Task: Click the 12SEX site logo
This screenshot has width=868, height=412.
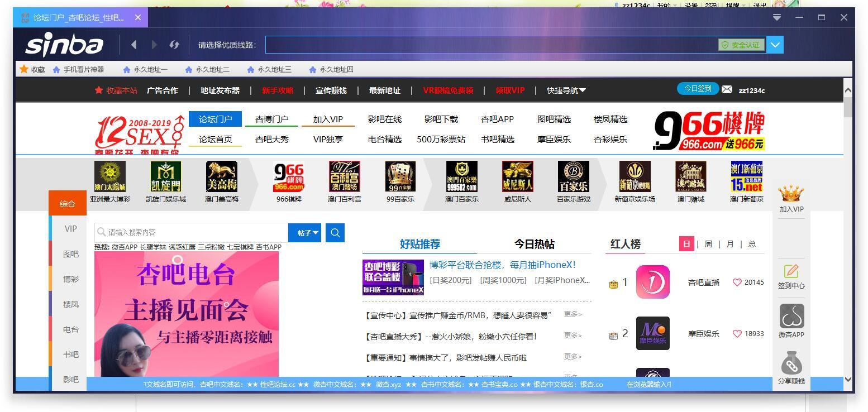Action: point(140,134)
